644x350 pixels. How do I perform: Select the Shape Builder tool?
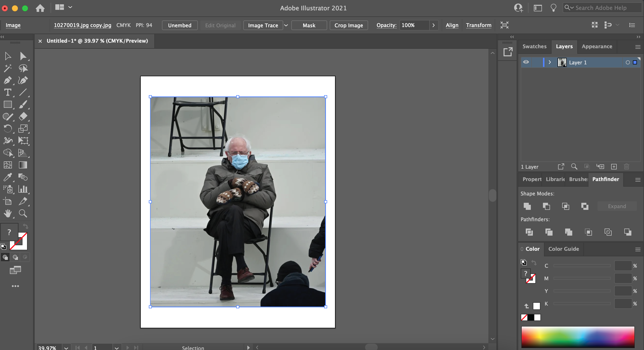click(x=8, y=153)
